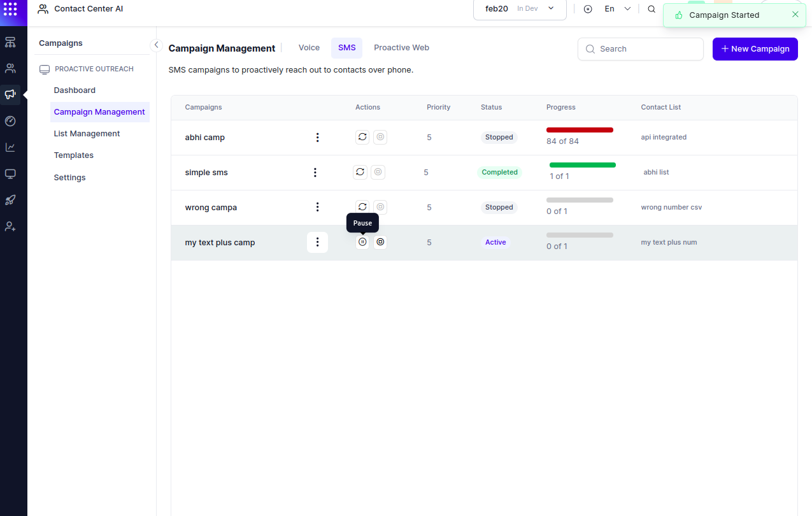Click the Completed status badge
The height and width of the screenshot is (516, 812).
point(499,172)
